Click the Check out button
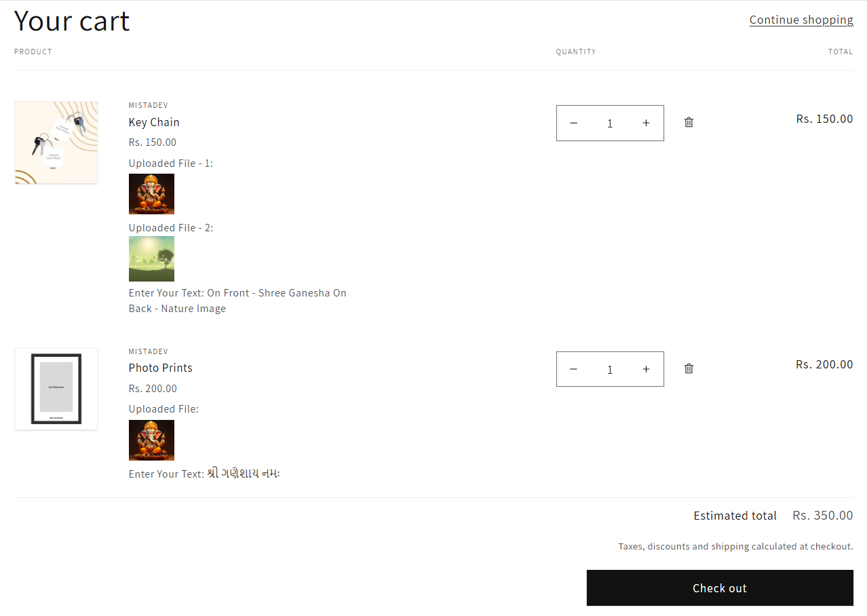Screen dimensions: 867x616 [720, 588]
